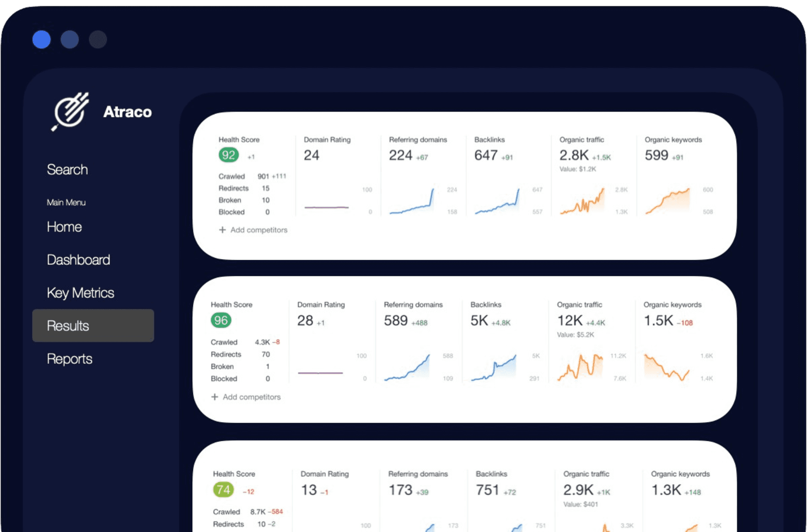Click the Crawled 4.3K row

click(245, 342)
